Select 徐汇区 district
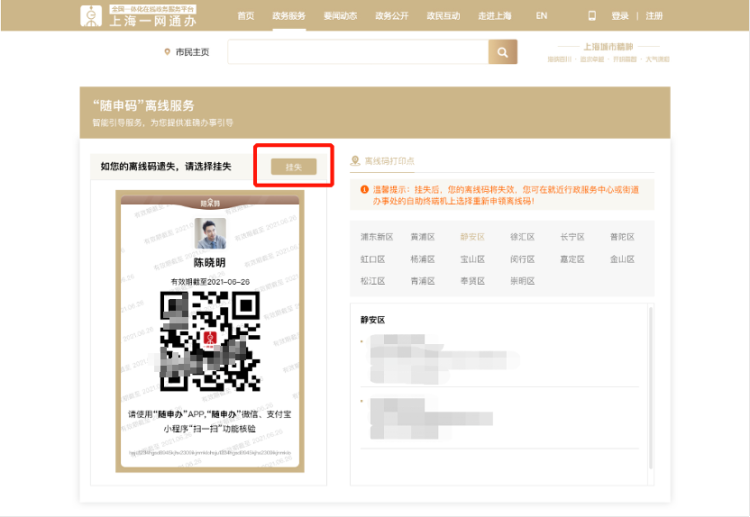The image size is (750, 517). (x=522, y=237)
